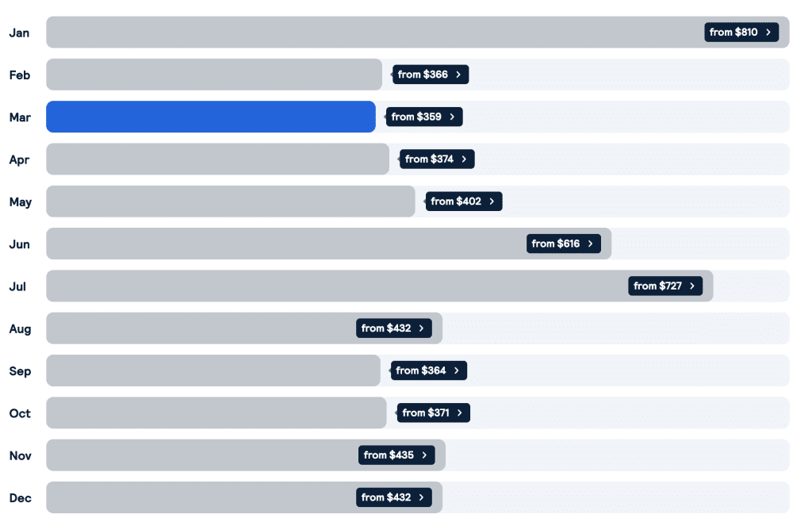Image resolution: width=812 pixels, height=526 pixels.
Task: Click the Feb month label
Action: click(x=20, y=75)
